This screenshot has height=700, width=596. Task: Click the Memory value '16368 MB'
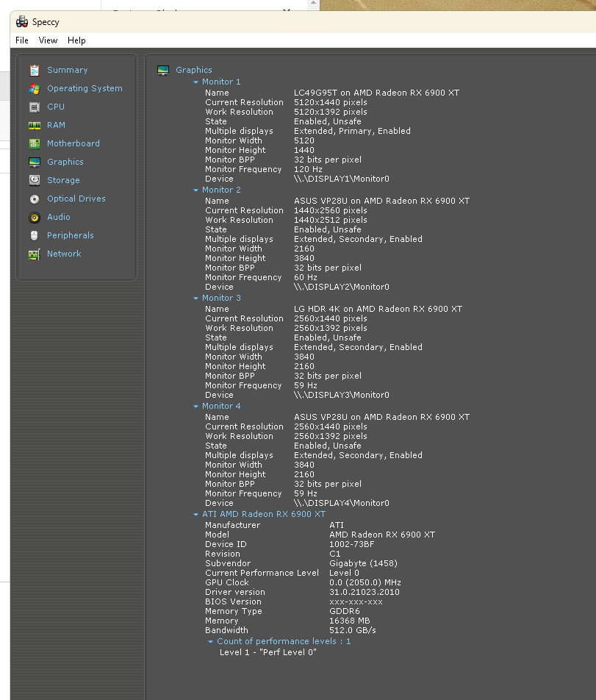349,621
